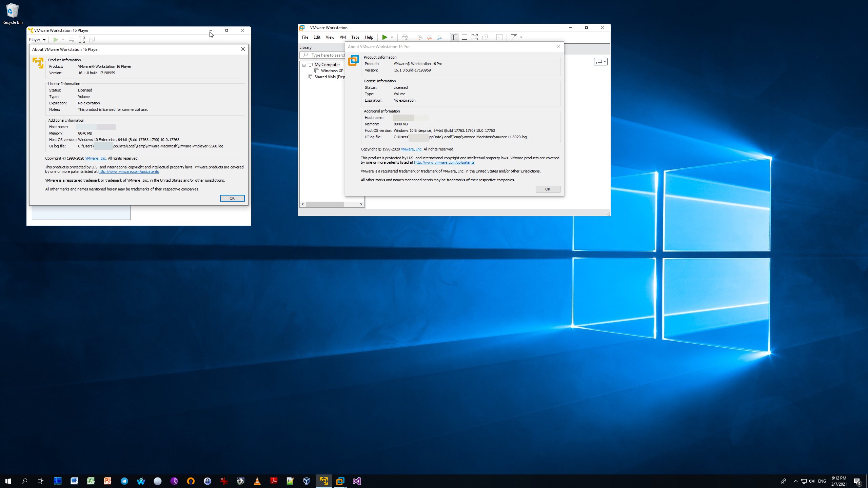868x488 pixels.
Task: Open the File menu in VMware Workstation
Action: click(x=305, y=37)
